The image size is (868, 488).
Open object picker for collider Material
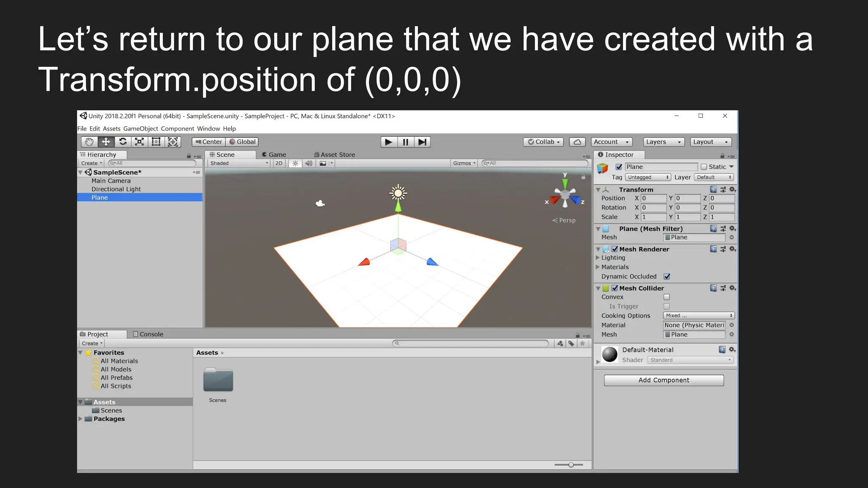pos(732,325)
